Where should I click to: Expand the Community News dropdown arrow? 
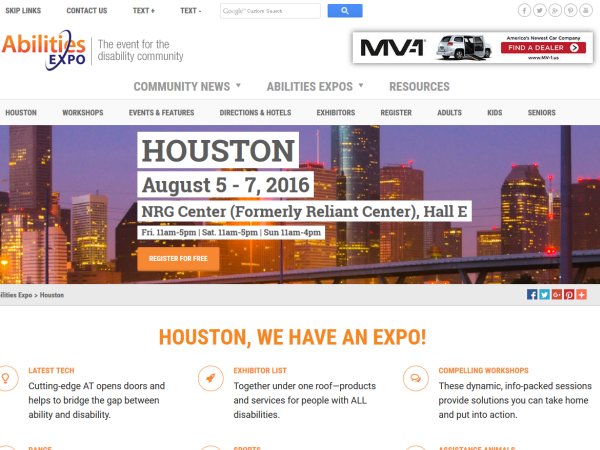[238, 85]
